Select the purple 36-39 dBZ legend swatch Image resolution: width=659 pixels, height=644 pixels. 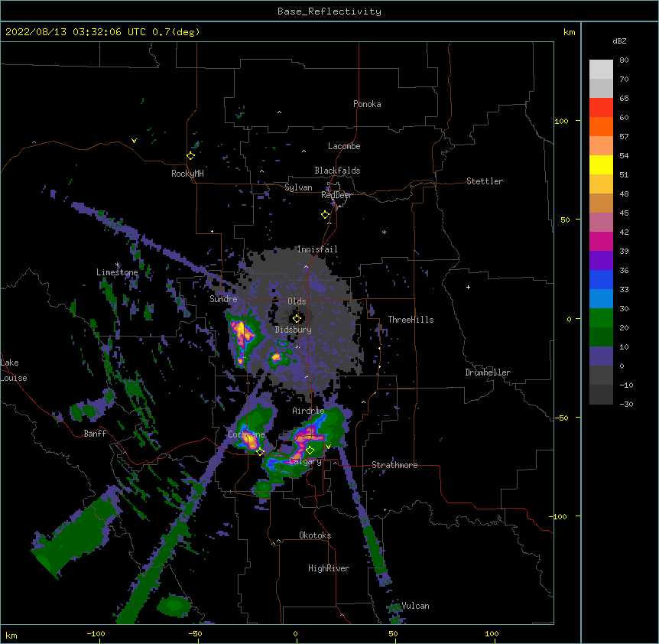point(601,261)
